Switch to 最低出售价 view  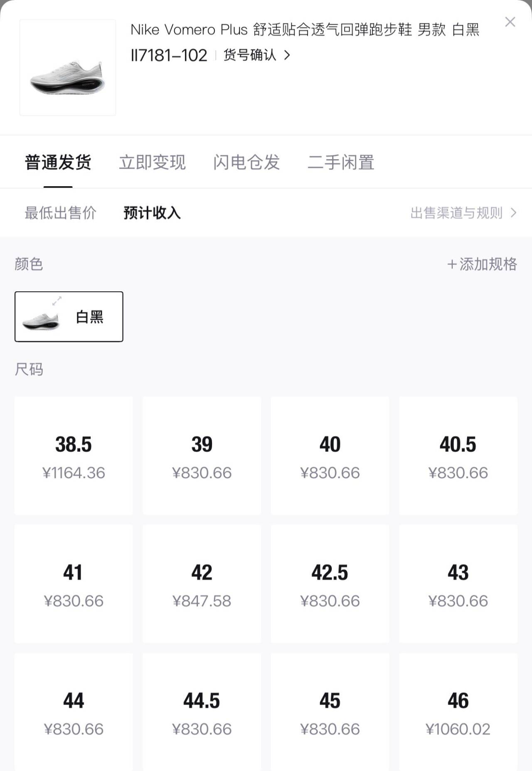[x=61, y=212]
